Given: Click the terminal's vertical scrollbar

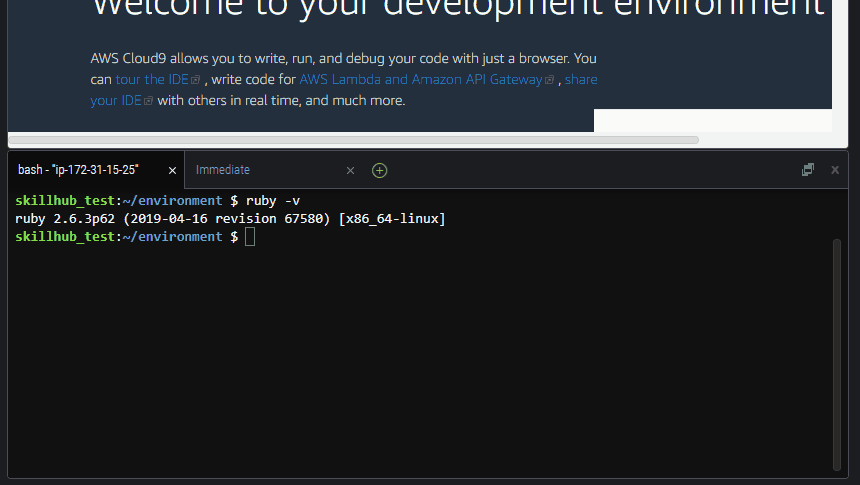Looking at the screenshot, I should point(836,354).
